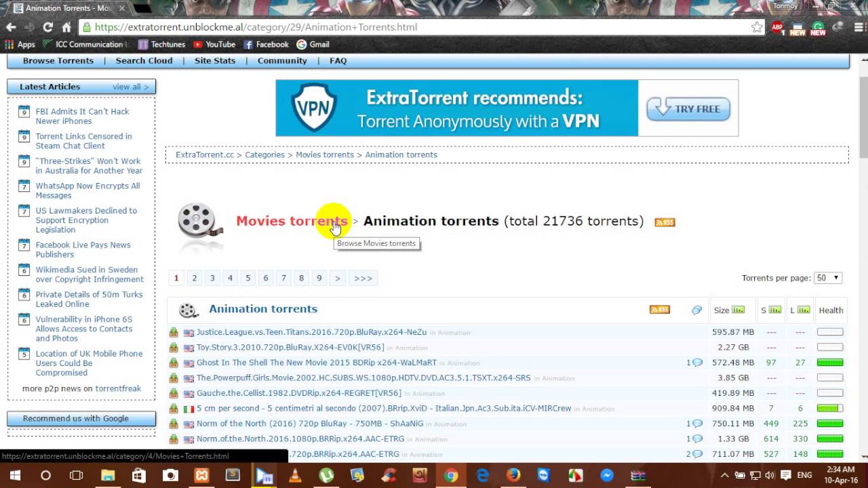Image resolution: width=868 pixels, height=488 pixels.
Task: Click TRY FREE VPN button
Action: coord(688,108)
